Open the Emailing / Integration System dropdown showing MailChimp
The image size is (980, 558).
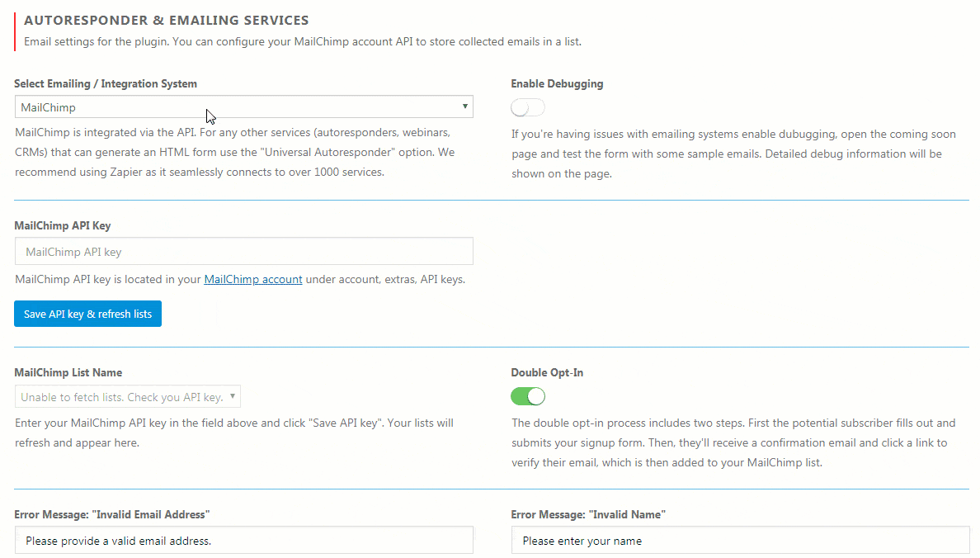(243, 107)
